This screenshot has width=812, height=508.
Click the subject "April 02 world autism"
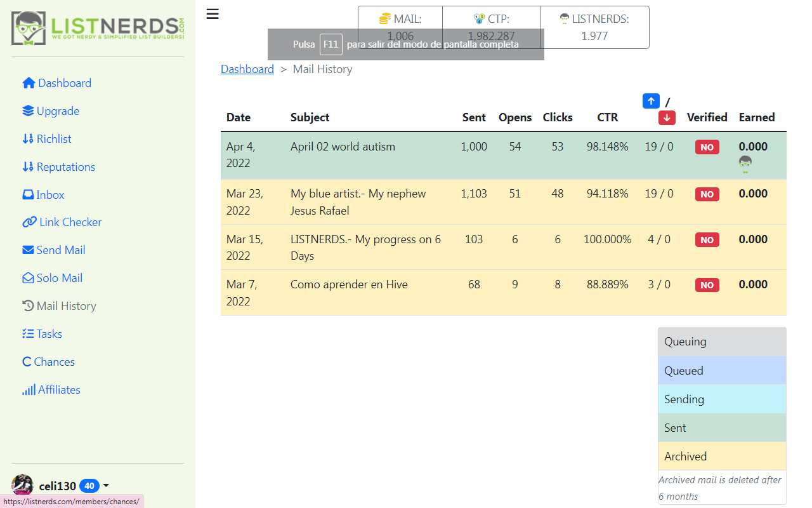(x=343, y=147)
